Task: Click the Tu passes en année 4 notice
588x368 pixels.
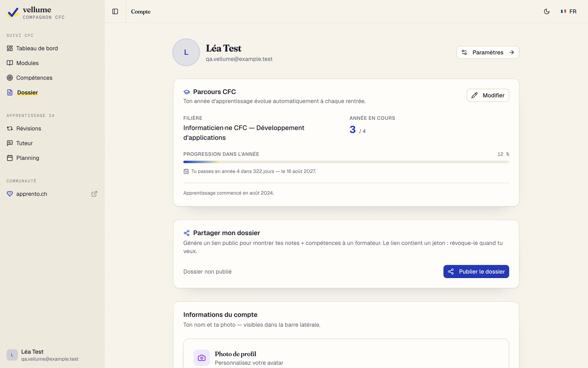Action: click(x=254, y=171)
